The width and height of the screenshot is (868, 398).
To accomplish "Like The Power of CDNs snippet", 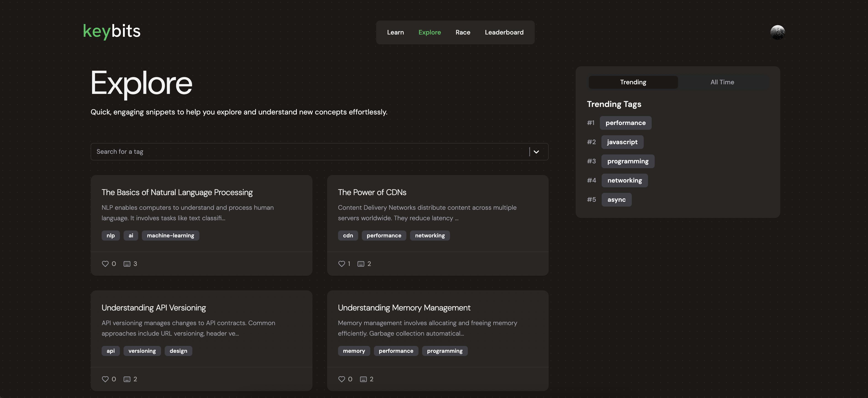I will (341, 264).
